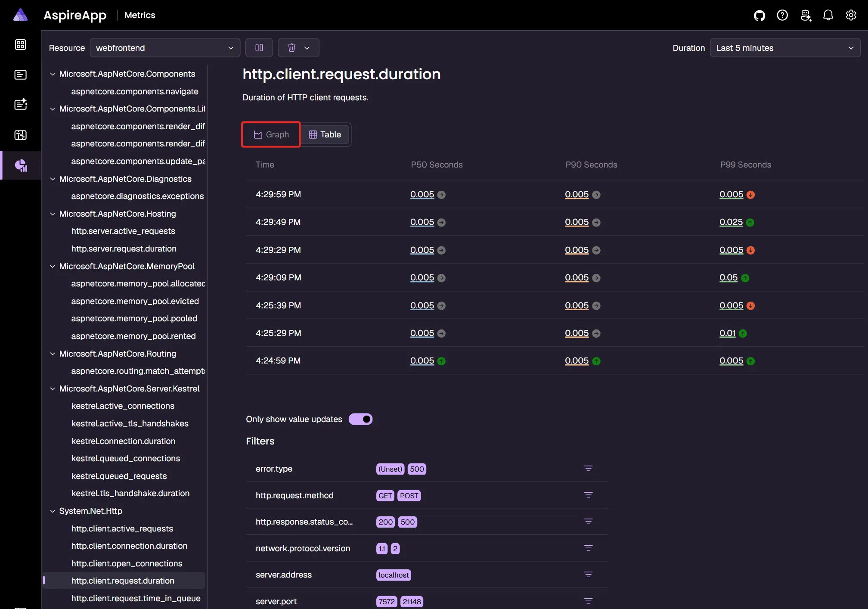Switch to the Graph tab
The height and width of the screenshot is (609, 868).
pos(271,135)
